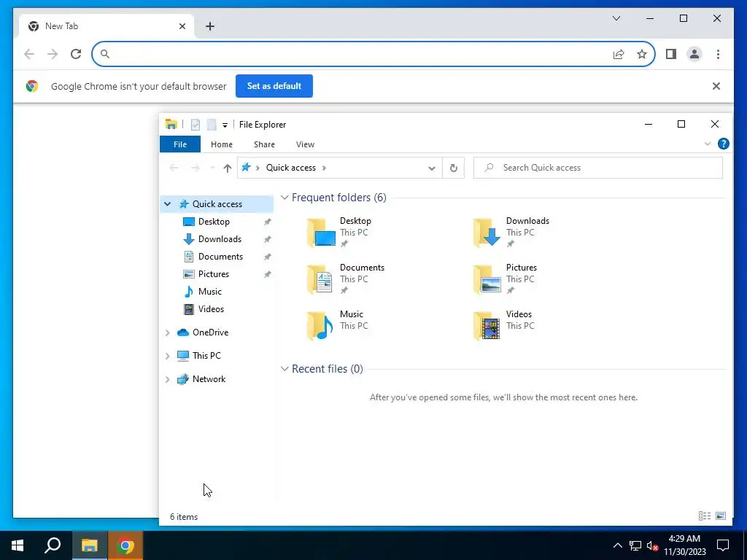Select This PC in the navigation pane
Screen dimensions: 747x560
pyautogui.click(x=206, y=356)
